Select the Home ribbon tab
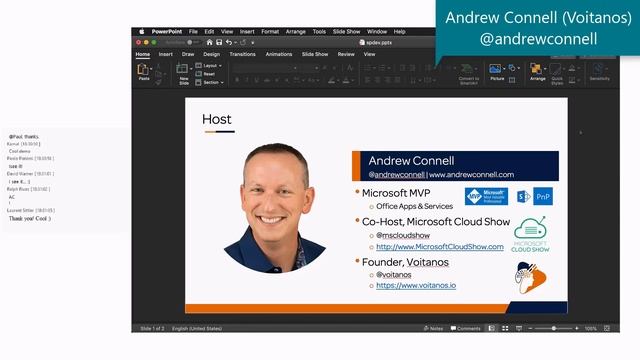Image resolution: width=640 pixels, height=360 pixels. click(x=142, y=54)
